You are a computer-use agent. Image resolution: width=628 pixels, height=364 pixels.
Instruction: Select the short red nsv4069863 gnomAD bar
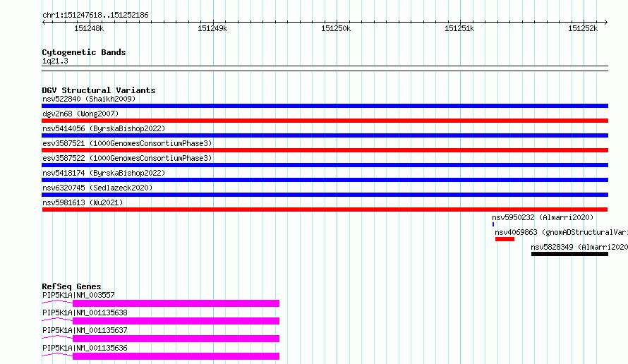[x=505, y=239]
